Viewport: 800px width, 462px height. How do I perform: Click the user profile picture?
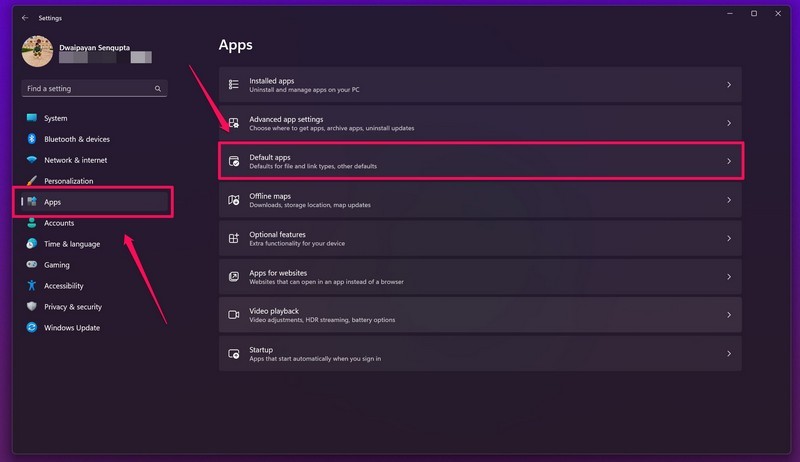[38, 52]
